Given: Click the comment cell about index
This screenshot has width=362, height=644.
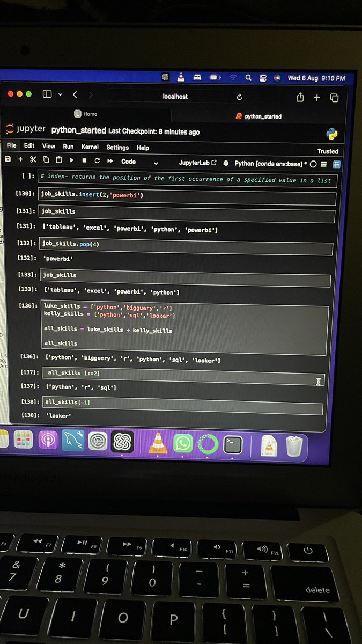Looking at the screenshot, I should click(x=187, y=179).
